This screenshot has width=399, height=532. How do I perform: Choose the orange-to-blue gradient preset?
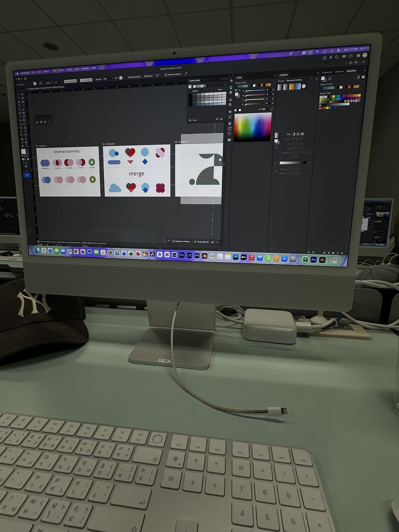(x=295, y=86)
